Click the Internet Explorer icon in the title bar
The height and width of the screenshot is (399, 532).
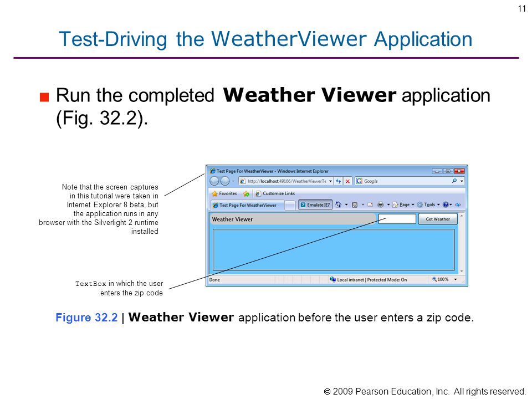[212, 171]
